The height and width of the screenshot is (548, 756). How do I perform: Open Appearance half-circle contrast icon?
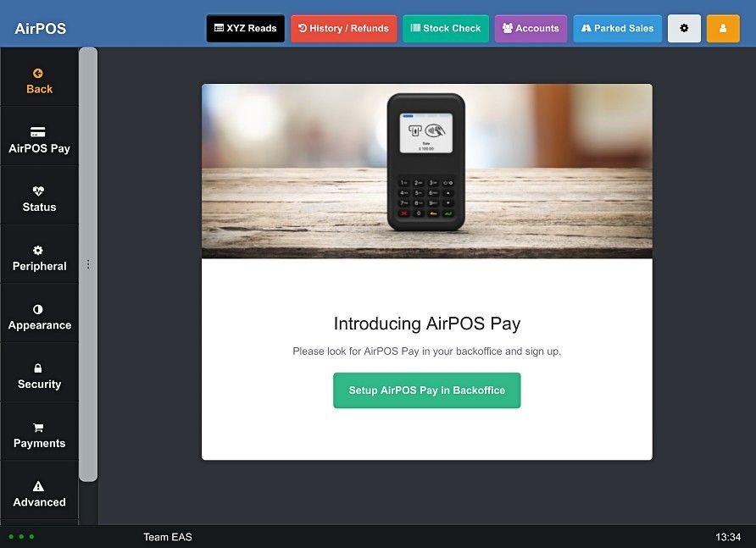click(37, 309)
